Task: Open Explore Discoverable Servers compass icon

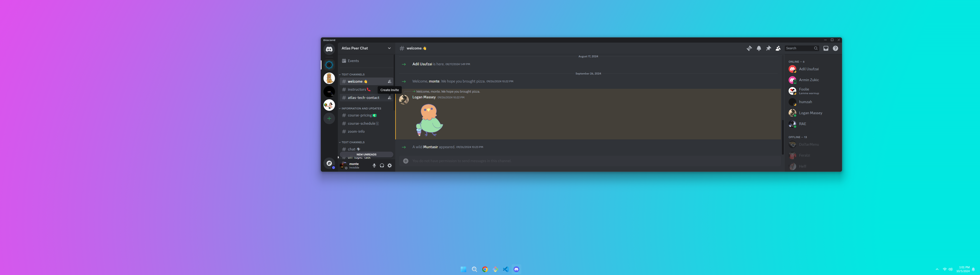Action: pos(329,163)
